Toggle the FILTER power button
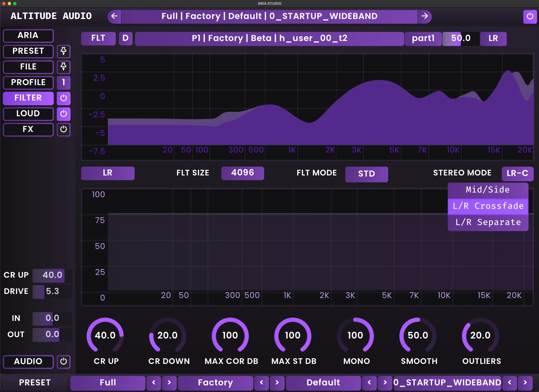 click(x=64, y=98)
